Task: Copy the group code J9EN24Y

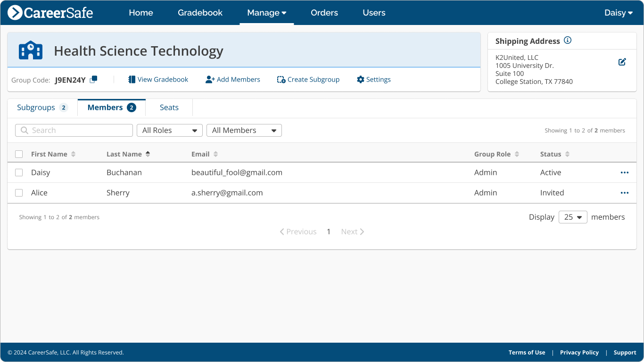Action: 93,80
